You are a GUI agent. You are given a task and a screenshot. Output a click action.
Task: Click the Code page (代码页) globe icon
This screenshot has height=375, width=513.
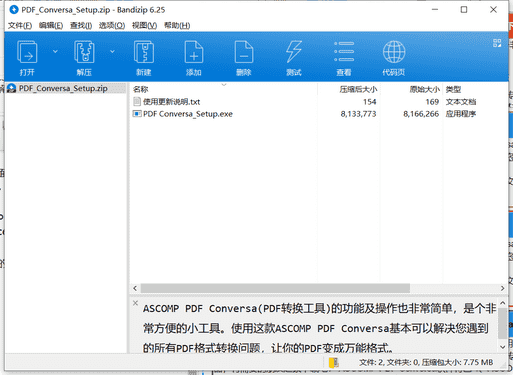point(394,52)
